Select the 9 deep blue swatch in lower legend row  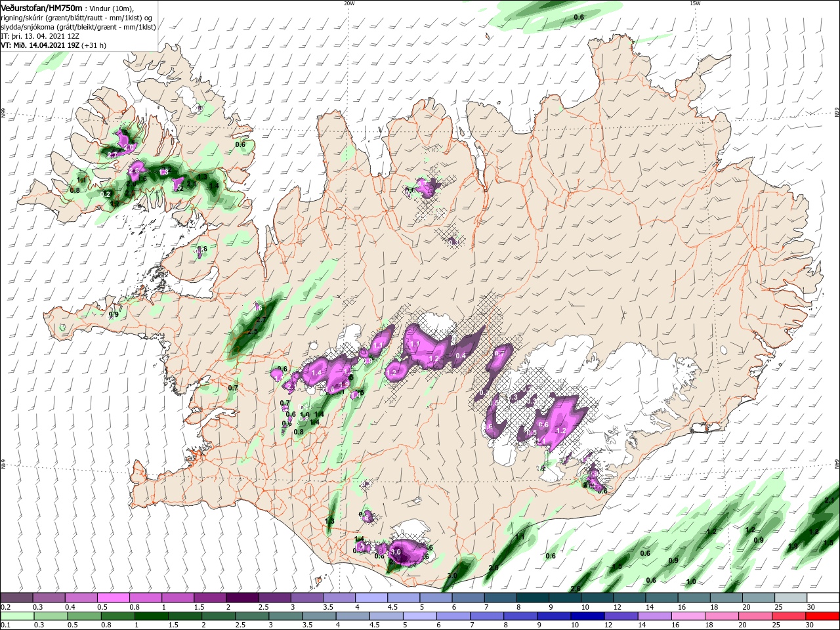tap(553, 616)
